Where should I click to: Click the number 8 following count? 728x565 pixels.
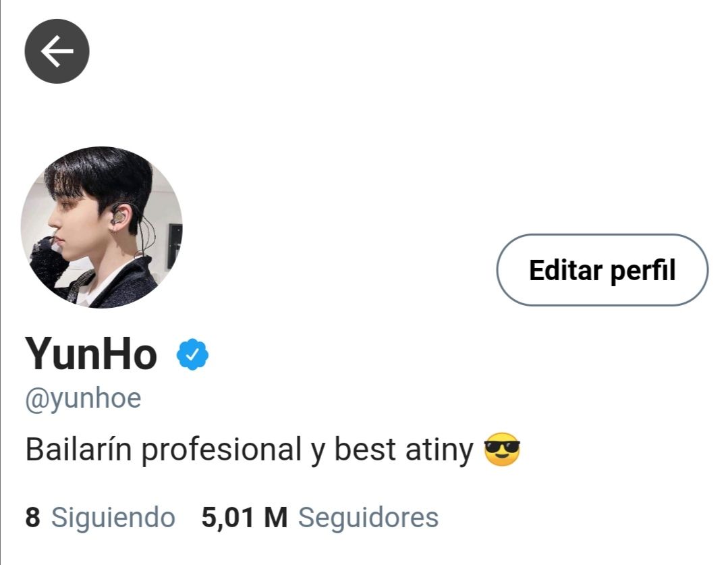[32, 518]
